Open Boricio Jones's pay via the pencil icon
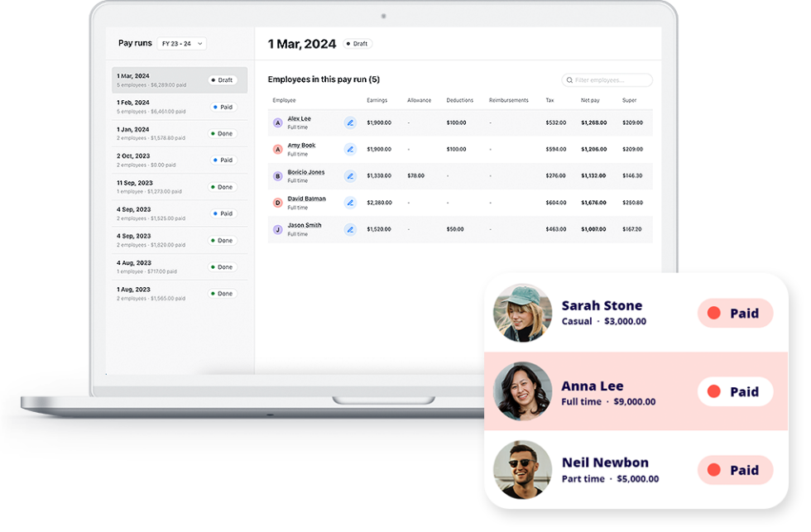Image resolution: width=811 pixels, height=532 pixels. pyautogui.click(x=350, y=176)
